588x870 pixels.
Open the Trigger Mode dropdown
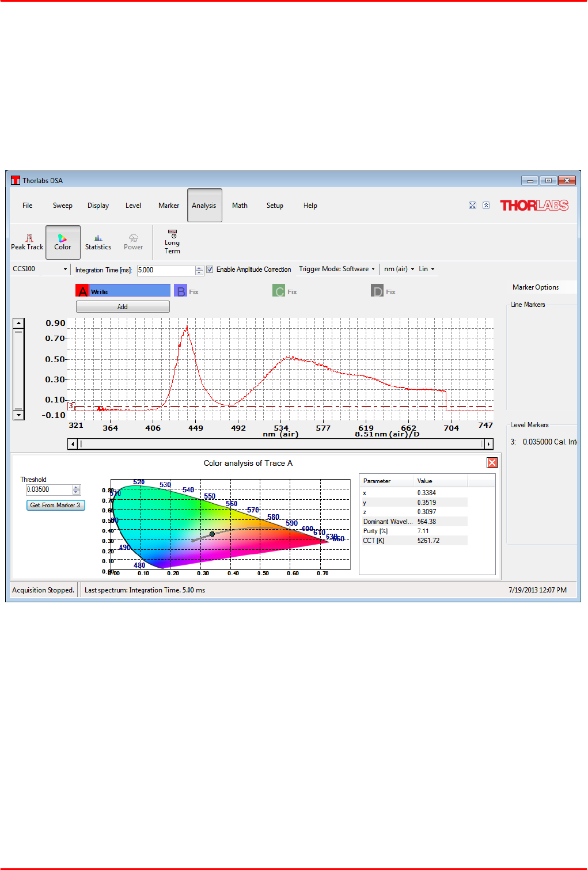tap(337, 269)
